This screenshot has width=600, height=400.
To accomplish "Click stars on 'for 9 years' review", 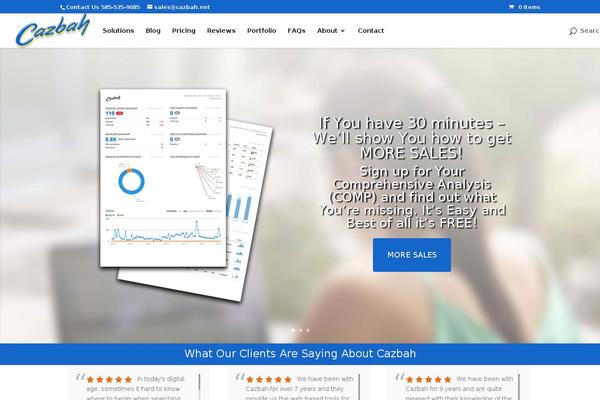I will click(x=428, y=380).
